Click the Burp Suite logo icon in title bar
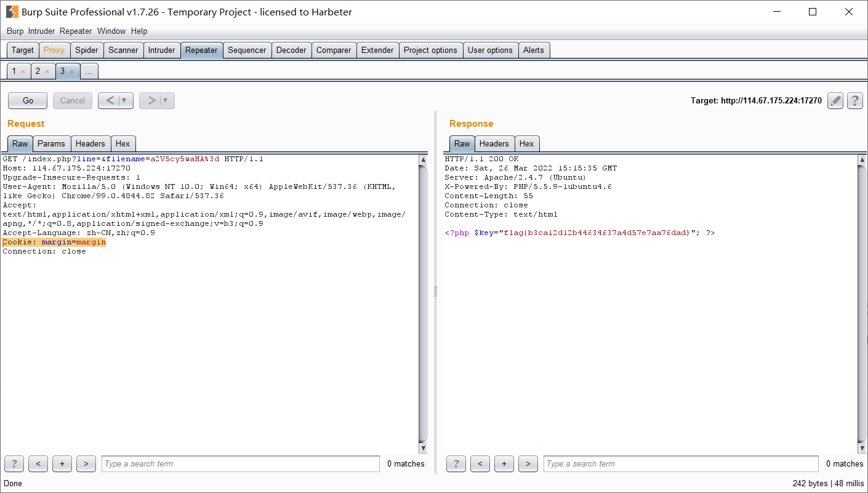 point(12,12)
